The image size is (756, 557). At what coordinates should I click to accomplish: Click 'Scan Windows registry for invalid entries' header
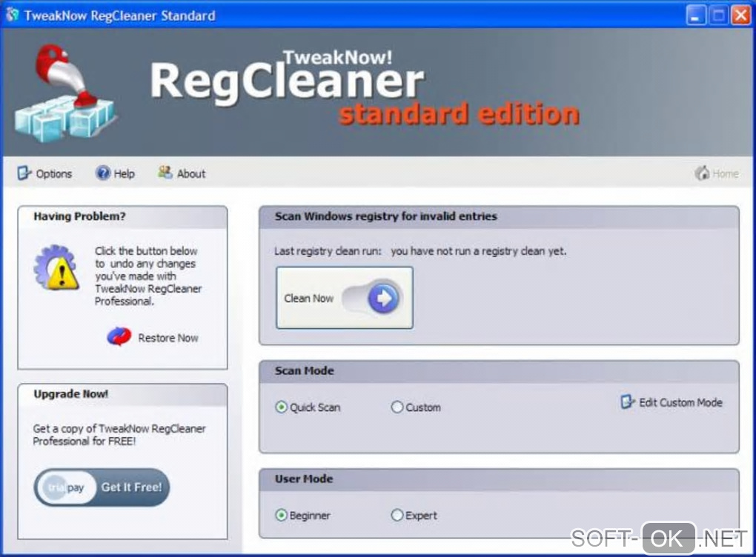(499, 217)
